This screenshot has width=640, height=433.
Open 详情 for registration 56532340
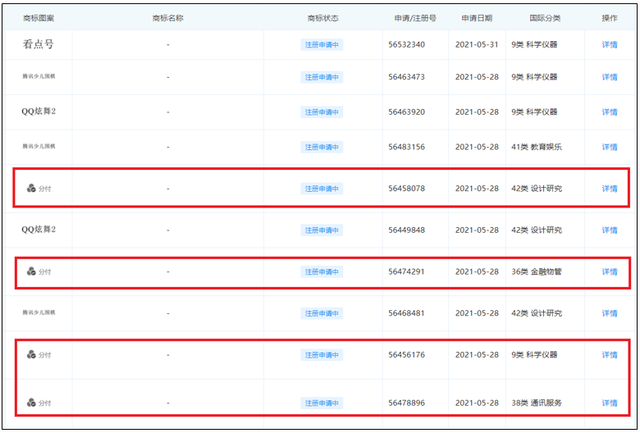[x=609, y=45]
